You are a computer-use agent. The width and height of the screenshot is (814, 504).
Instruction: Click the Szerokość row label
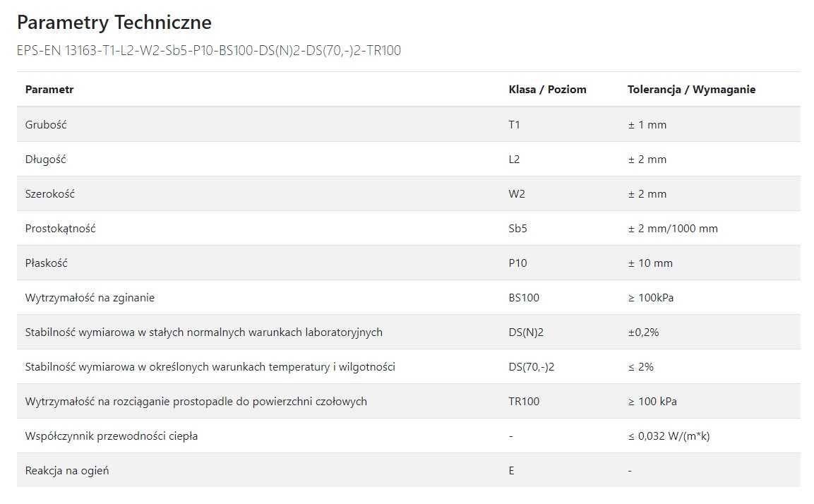click(50, 193)
